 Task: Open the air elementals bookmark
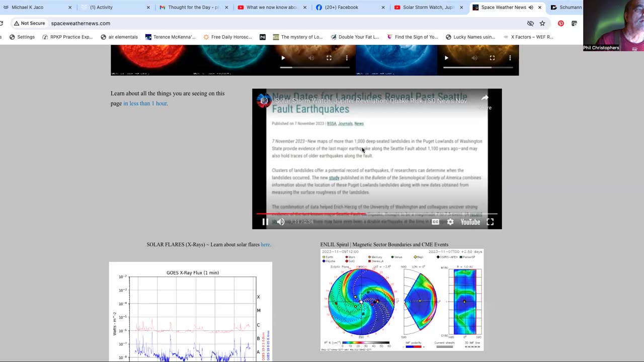pos(119,37)
